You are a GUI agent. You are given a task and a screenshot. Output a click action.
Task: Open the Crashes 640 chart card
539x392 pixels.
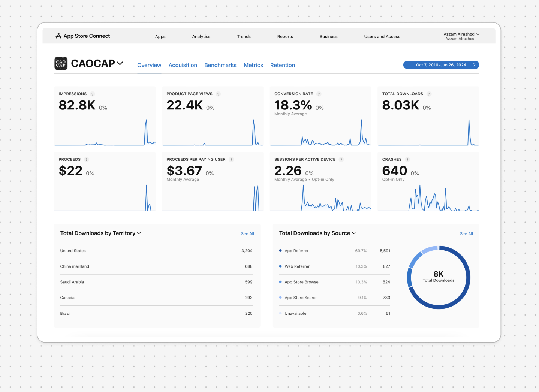click(428, 182)
